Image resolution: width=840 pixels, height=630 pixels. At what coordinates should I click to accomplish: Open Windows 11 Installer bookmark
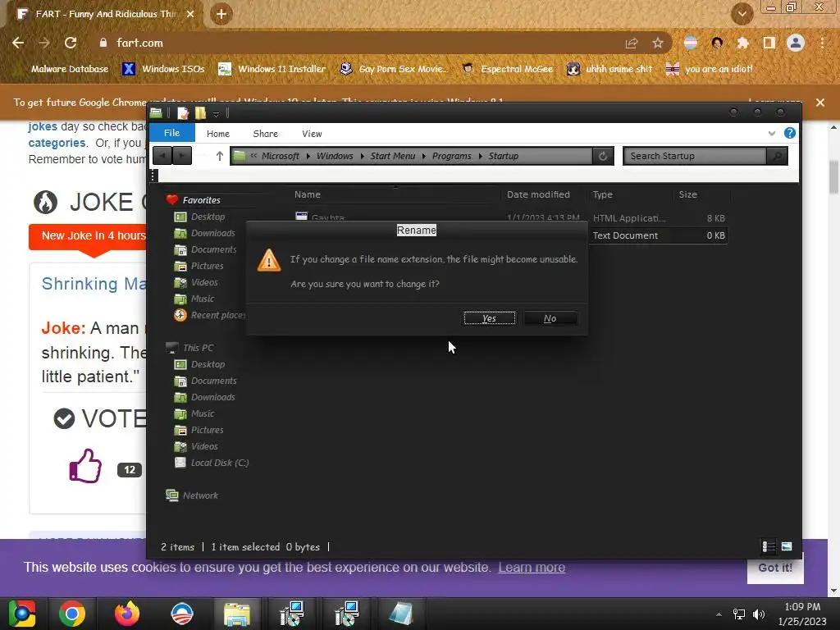point(272,69)
